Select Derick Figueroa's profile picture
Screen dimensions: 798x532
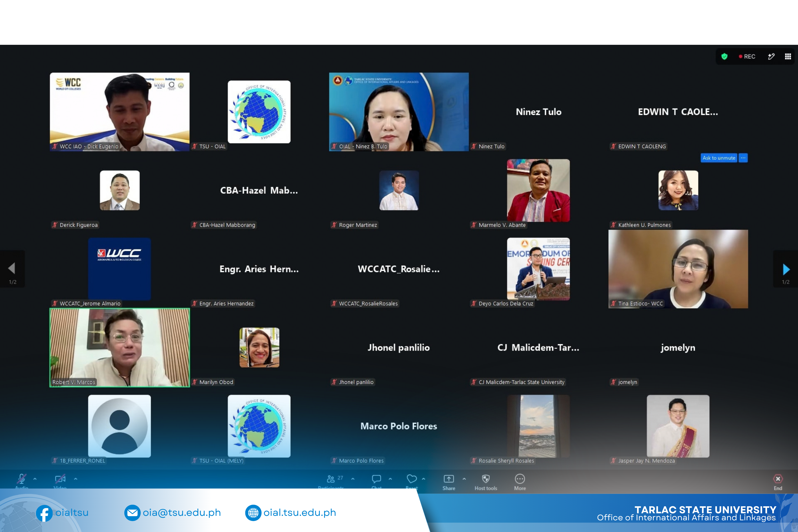120,190
